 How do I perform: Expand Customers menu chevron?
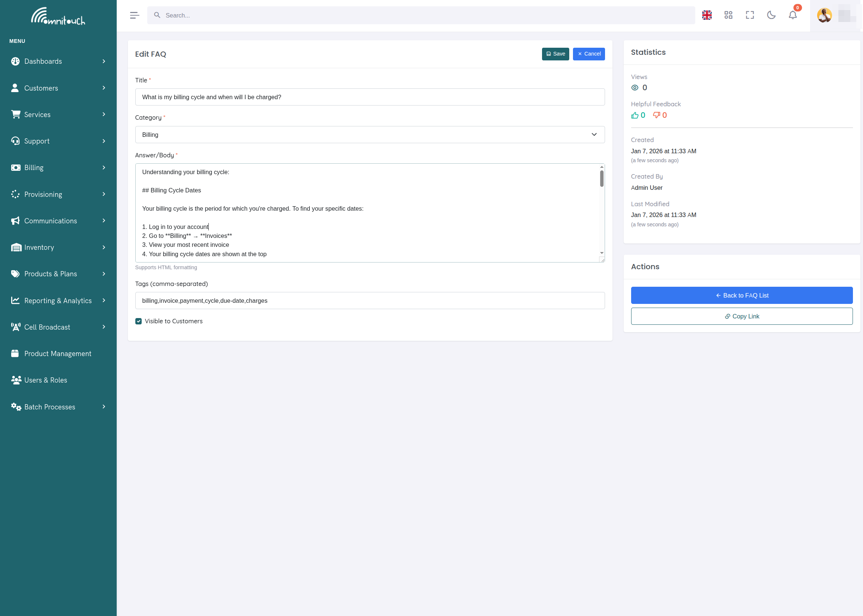click(104, 88)
